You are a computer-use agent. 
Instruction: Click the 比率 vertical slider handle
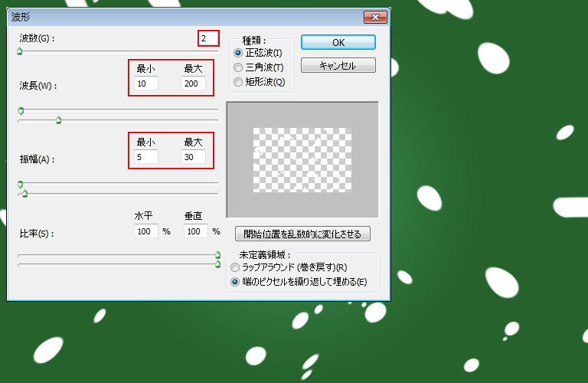tap(217, 264)
